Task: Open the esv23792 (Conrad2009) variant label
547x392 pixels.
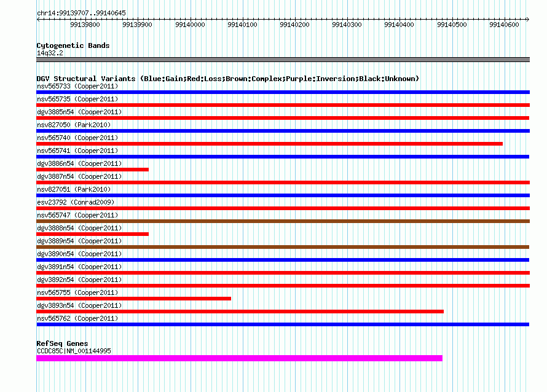Action: point(76,202)
